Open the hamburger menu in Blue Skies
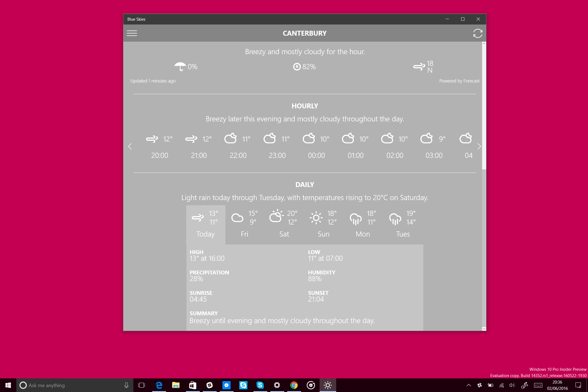The height and width of the screenshot is (392, 588). [x=132, y=33]
